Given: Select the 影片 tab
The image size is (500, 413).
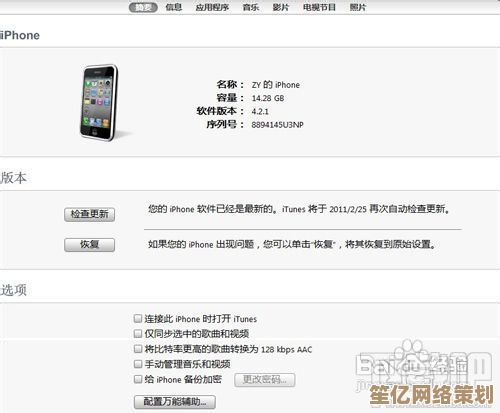Looking at the screenshot, I should point(281,7).
